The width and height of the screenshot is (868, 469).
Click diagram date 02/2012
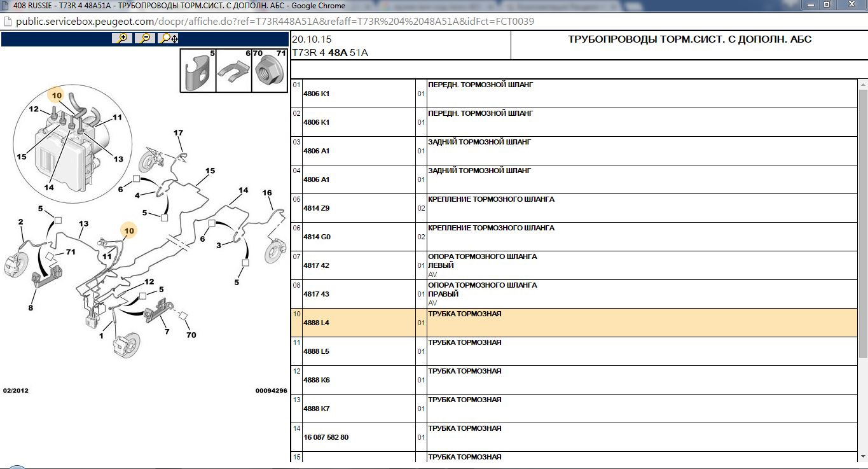pyautogui.click(x=16, y=391)
